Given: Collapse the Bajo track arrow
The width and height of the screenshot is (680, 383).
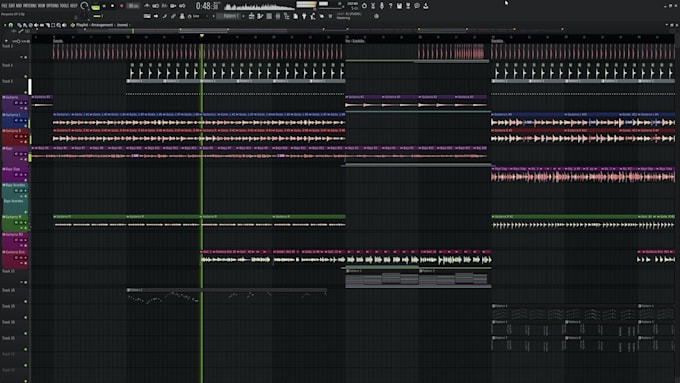Looking at the screenshot, I should (3, 148).
